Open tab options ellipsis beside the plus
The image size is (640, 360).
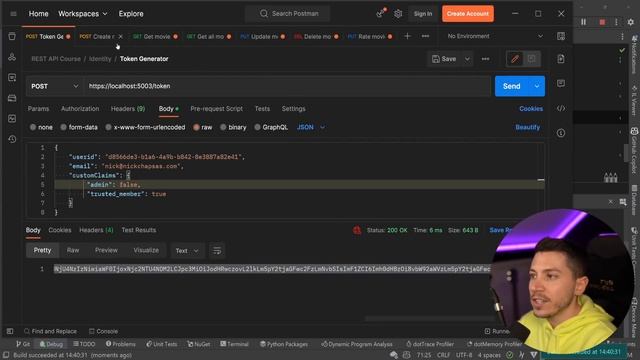coord(425,36)
